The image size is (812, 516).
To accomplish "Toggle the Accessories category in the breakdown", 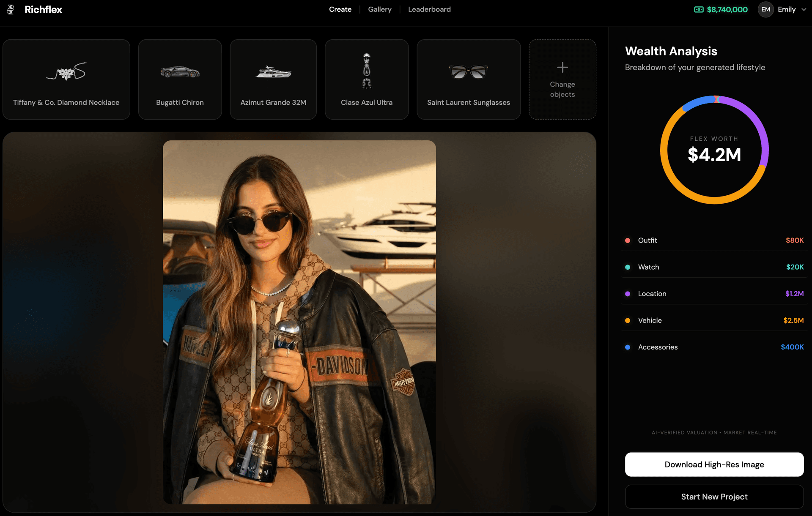I will [x=714, y=347].
